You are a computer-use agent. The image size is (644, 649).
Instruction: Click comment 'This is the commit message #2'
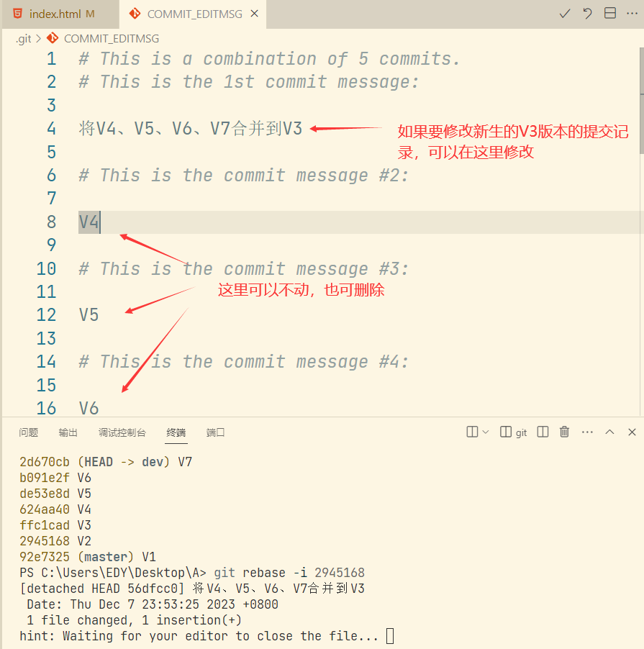coord(244,176)
